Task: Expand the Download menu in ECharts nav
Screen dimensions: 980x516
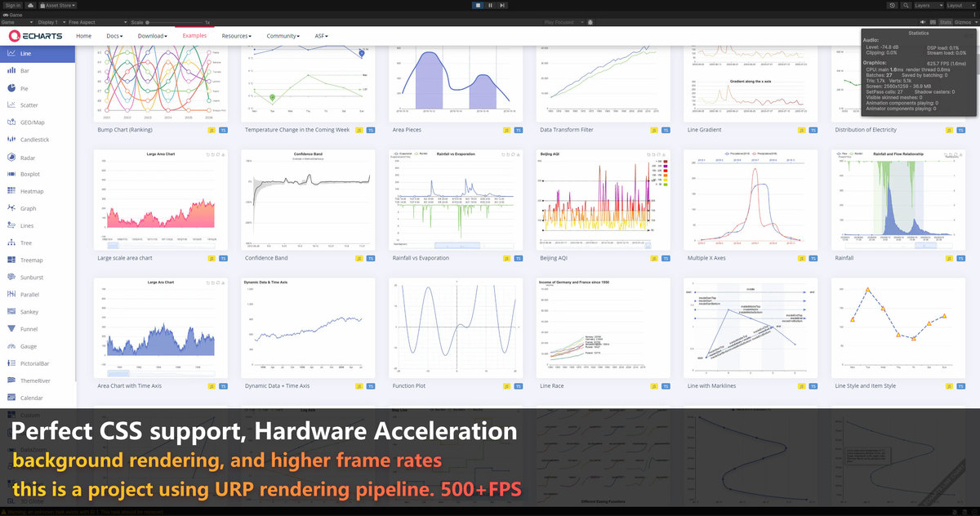Action: 152,36
